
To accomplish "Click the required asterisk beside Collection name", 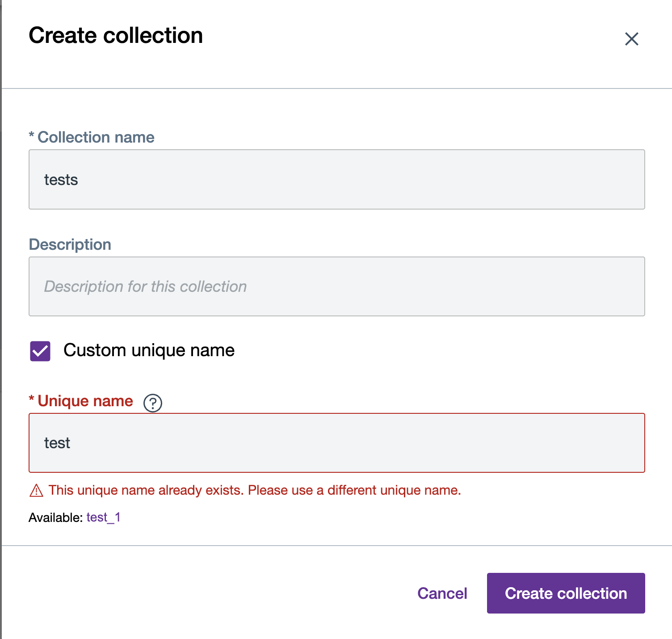I will (x=31, y=135).
